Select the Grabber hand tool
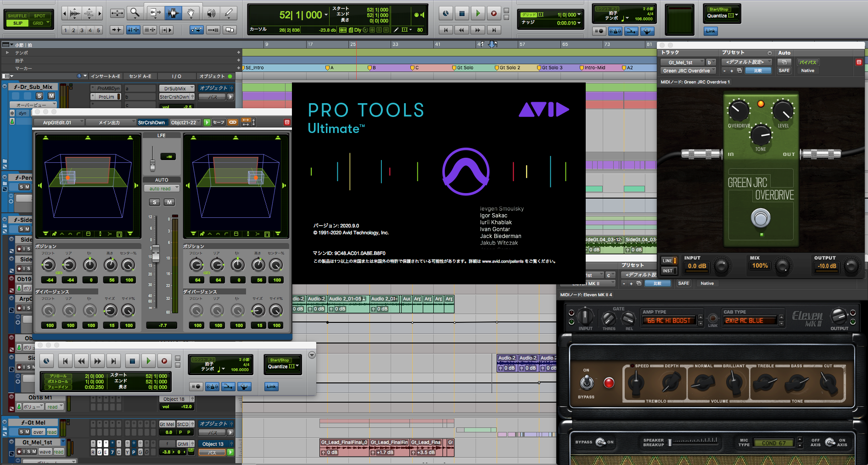Image resolution: width=868 pixels, height=465 pixels. (191, 13)
